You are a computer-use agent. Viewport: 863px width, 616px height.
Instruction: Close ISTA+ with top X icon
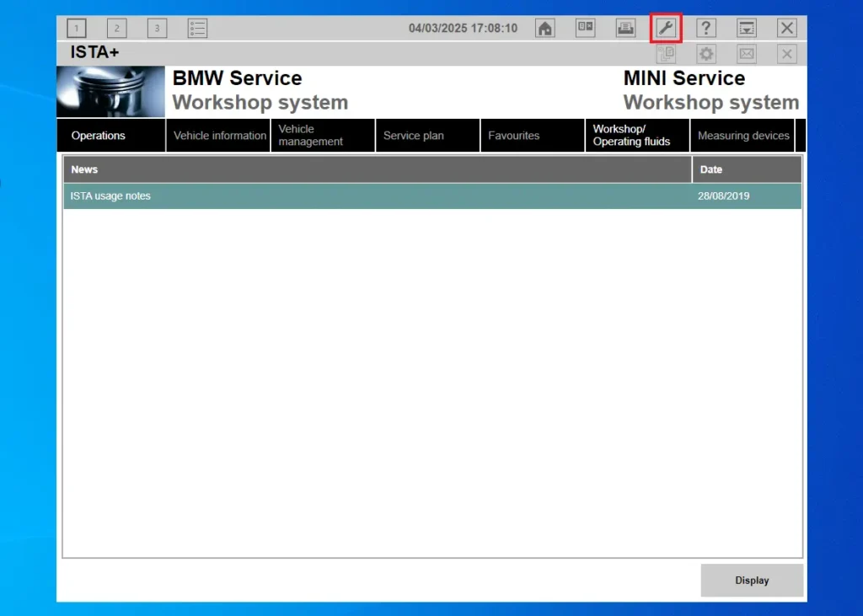[787, 28]
